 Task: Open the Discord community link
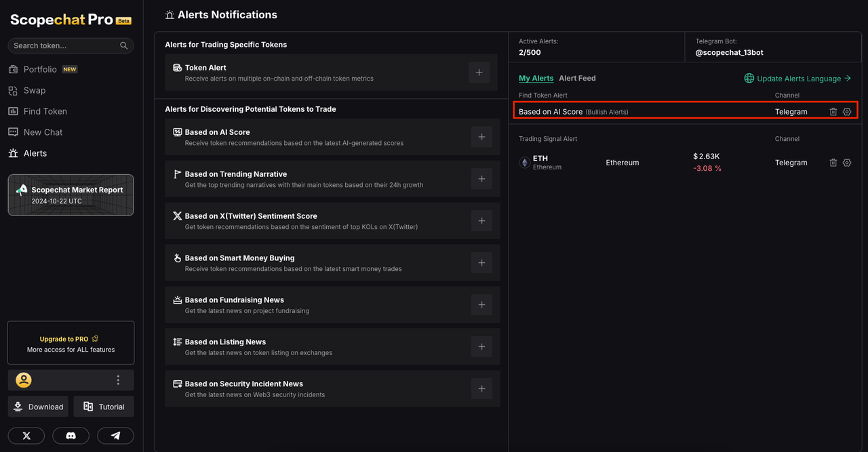pos(71,436)
